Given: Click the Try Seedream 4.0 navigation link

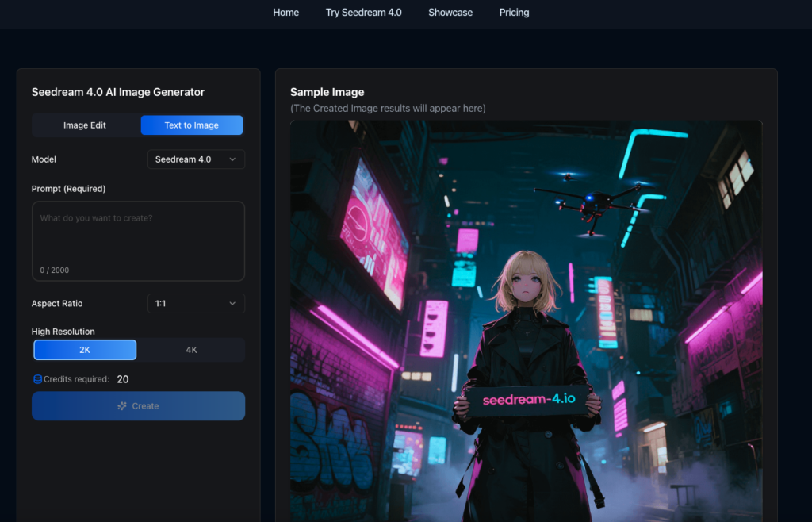Looking at the screenshot, I should pyautogui.click(x=363, y=13).
